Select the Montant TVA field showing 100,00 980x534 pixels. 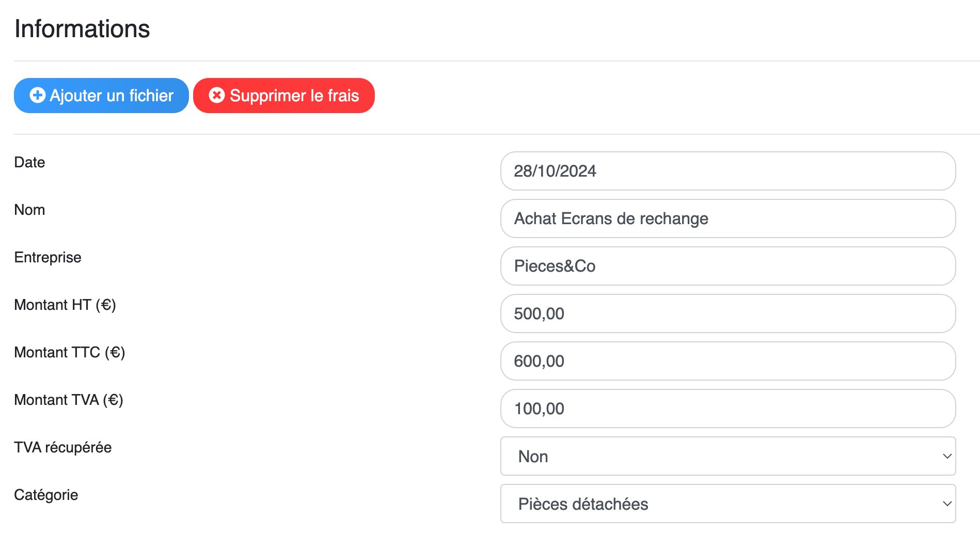point(728,409)
